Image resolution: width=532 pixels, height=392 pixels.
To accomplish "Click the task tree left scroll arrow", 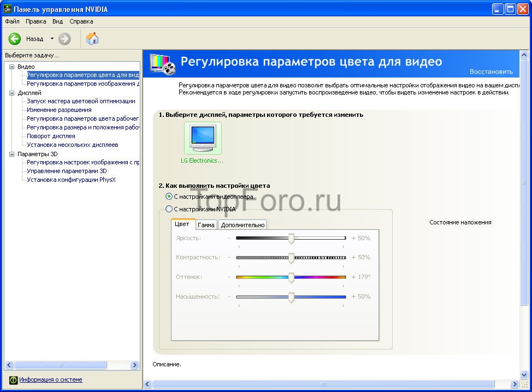I will click(9, 365).
